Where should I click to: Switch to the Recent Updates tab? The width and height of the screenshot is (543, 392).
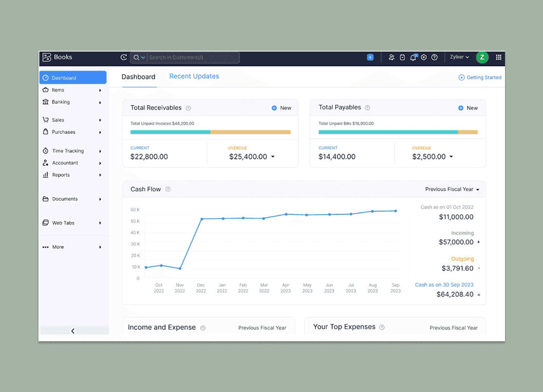point(194,76)
